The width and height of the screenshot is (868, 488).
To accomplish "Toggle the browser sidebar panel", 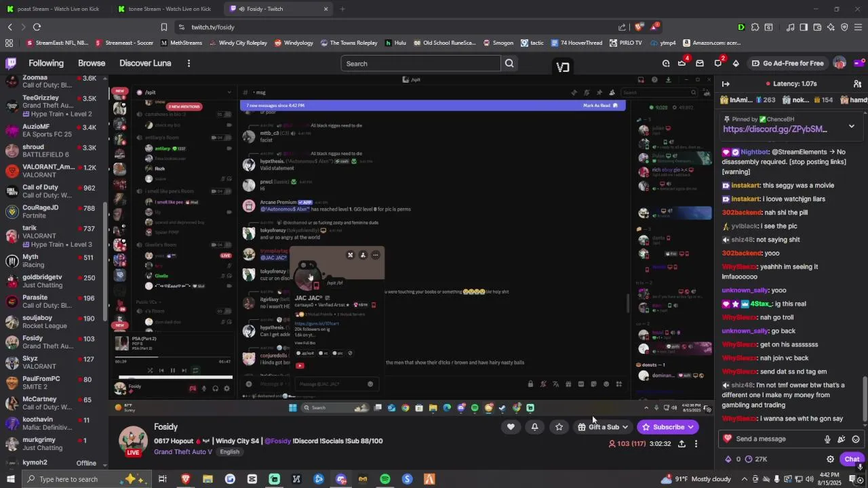I will point(804,27).
